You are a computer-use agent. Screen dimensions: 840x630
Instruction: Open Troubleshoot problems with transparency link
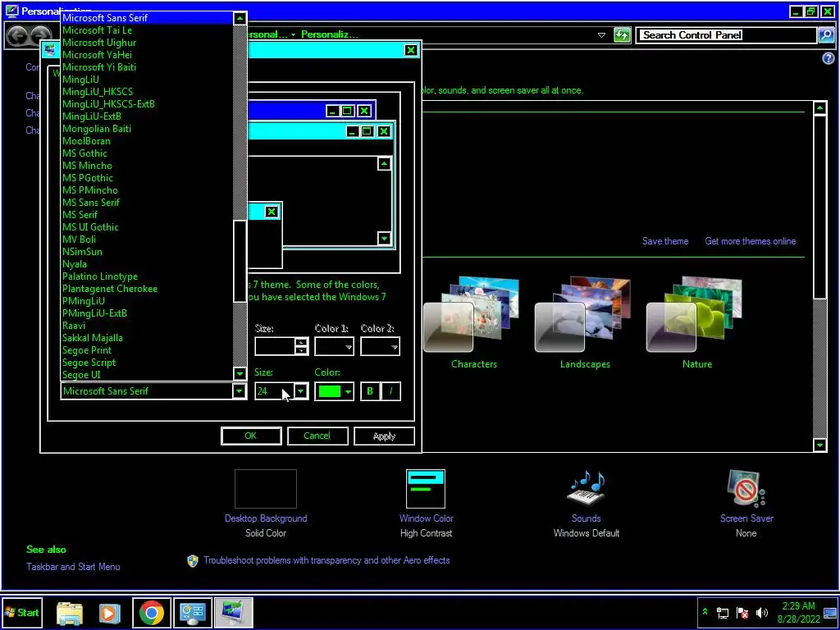click(326, 560)
